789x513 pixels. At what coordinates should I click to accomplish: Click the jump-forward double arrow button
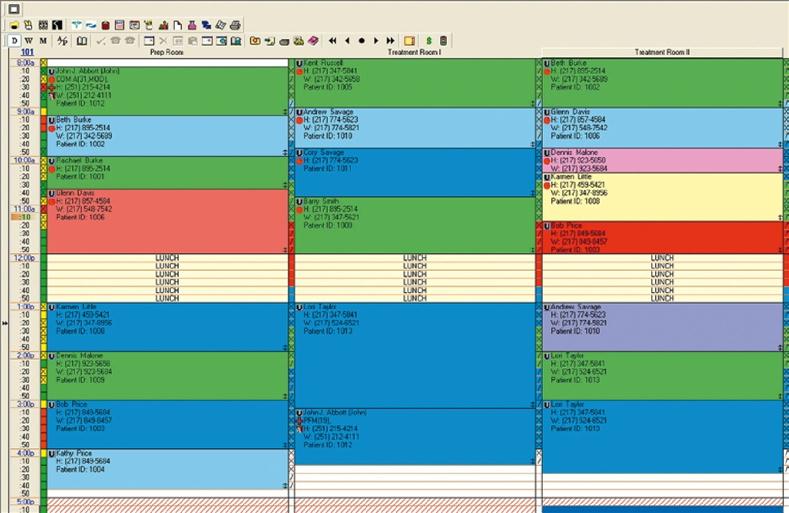point(390,40)
